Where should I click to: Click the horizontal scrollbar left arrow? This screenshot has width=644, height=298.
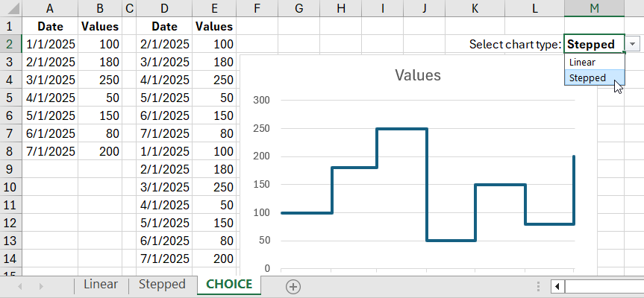pos(557,286)
